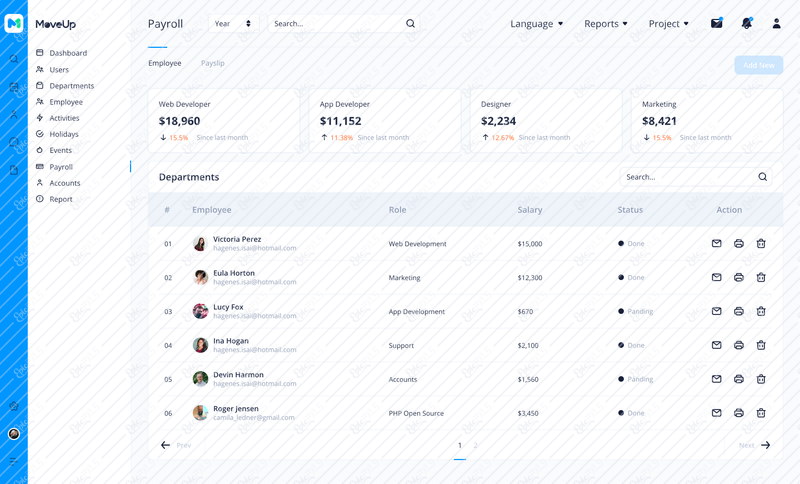Image resolution: width=800 pixels, height=484 pixels.
Task: Open the Year period dropdown
Action: (233, 23)
